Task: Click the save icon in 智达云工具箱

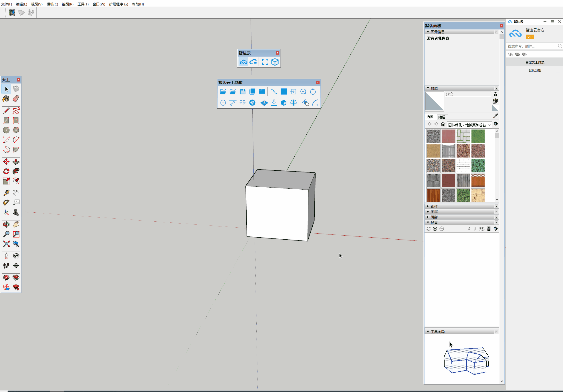Action: point(243,92)
